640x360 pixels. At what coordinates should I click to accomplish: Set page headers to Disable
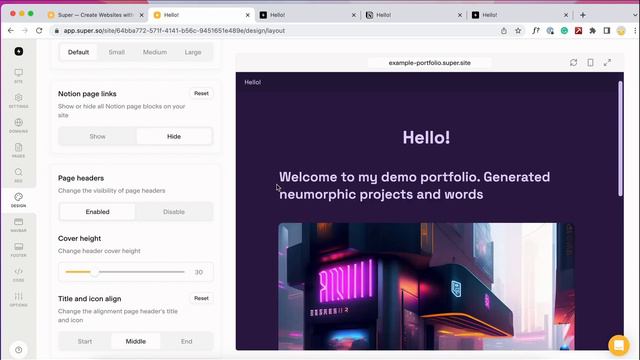(x=174, y=212)
